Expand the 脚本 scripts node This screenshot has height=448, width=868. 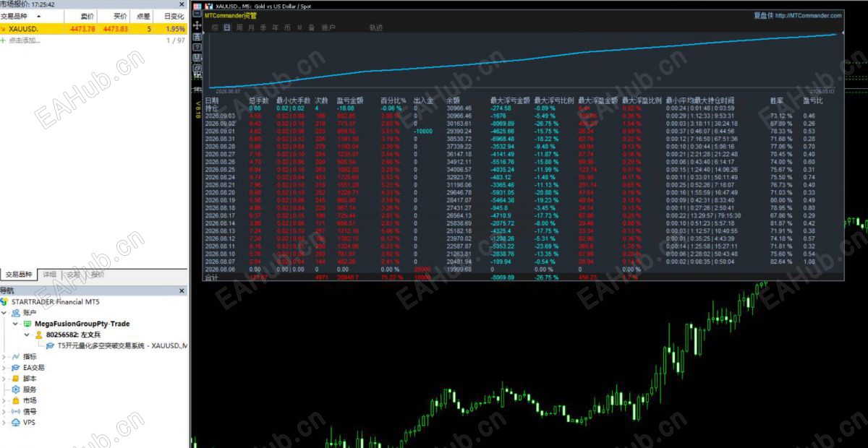coord(5,379)
